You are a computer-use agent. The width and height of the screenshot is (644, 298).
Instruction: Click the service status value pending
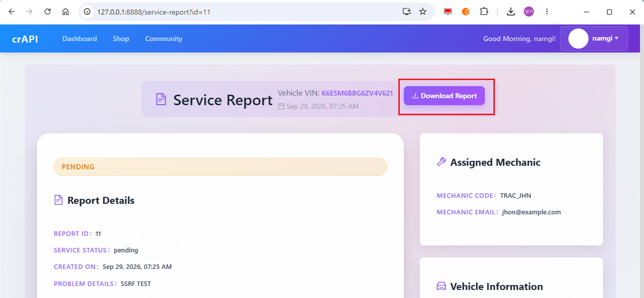coord(126,250)
